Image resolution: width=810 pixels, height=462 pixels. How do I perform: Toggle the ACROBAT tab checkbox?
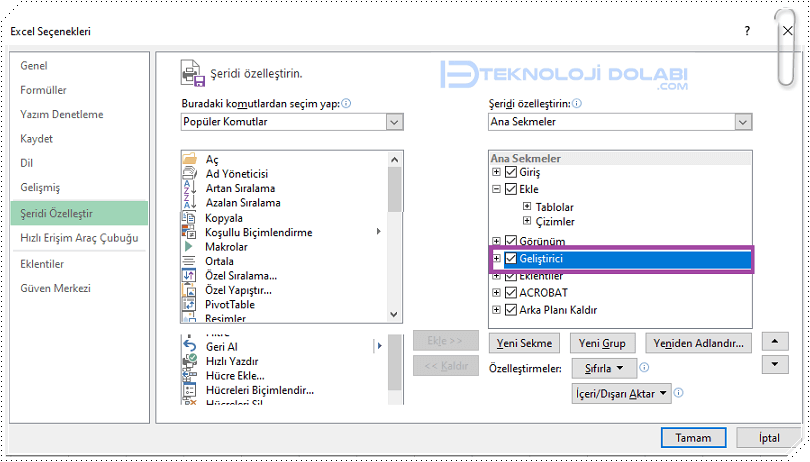coord(512,293)
